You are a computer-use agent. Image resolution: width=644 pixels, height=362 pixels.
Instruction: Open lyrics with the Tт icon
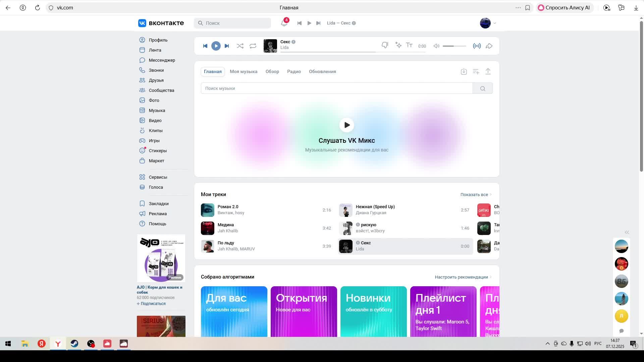(x=409, y=45)
